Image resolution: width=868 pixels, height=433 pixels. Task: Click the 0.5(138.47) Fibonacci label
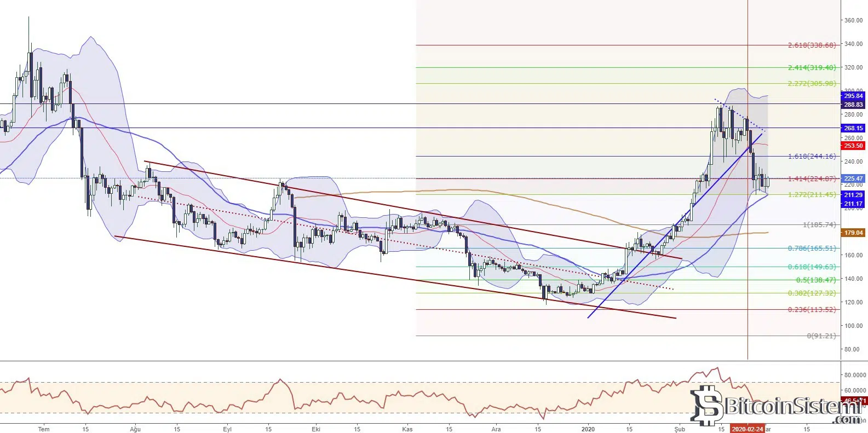coord(815,280)
